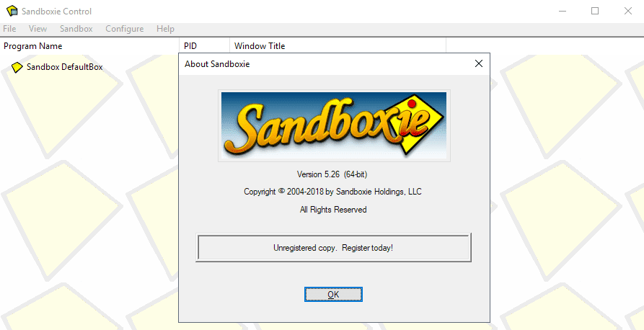Click the yellow Sandbox DefaultBox icon
Screen dimensions: 644x330
[x=17, y=67]
